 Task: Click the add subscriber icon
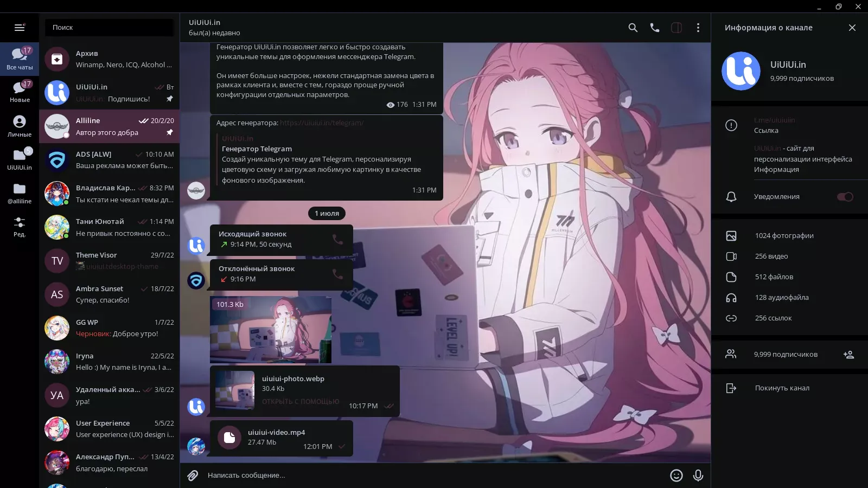(x=849, y=355)
